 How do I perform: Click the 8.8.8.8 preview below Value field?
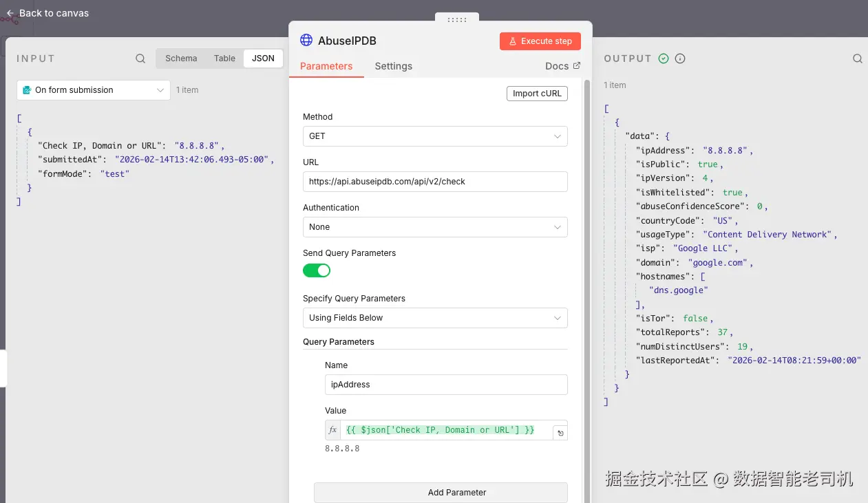tap(342, 449)
